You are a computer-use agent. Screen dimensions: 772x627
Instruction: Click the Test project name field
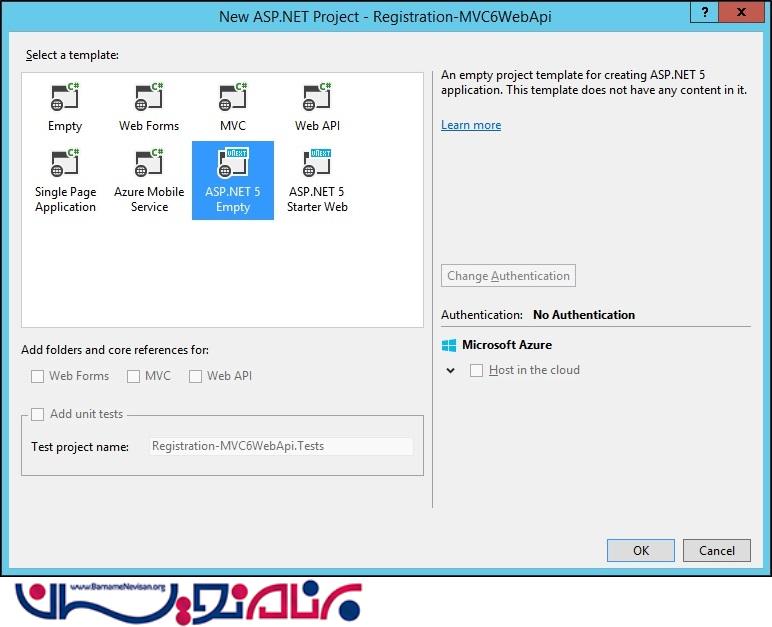281,447
